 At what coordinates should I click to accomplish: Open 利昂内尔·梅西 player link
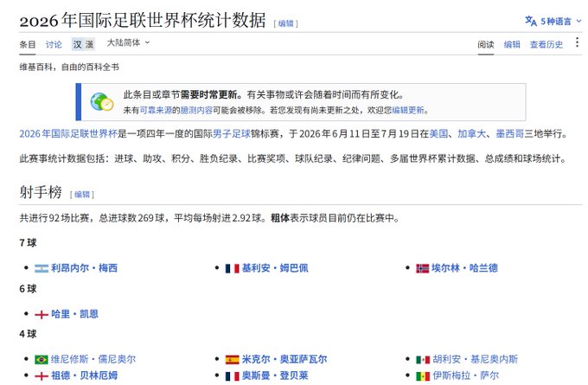tap(85, 268)
